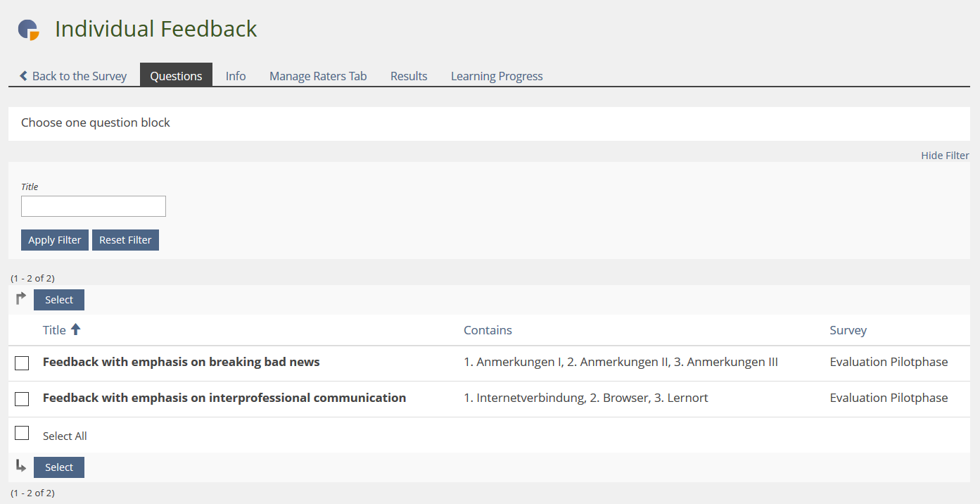Check the 'interprofessional communication' feedback checkbox
The image size is (980, 504).
coord(22,399)
